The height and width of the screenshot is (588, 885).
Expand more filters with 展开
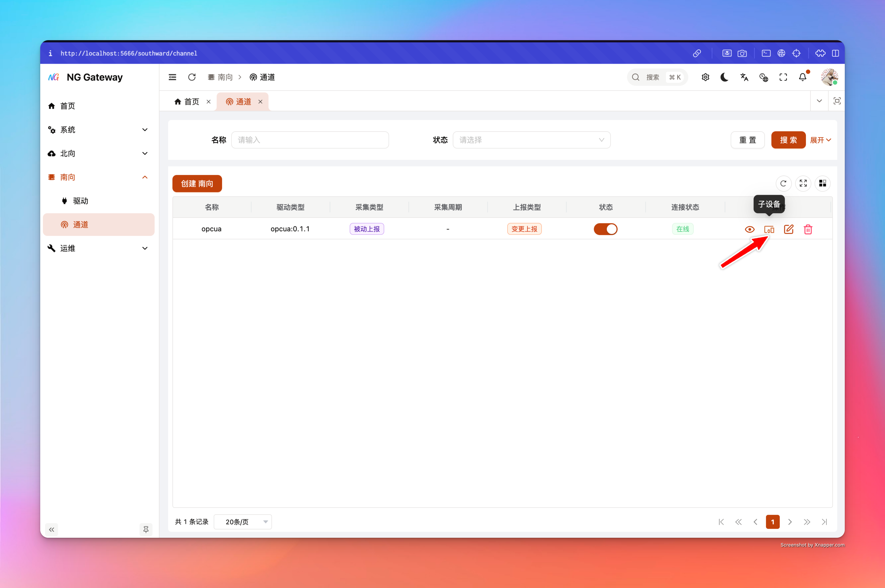820,140
